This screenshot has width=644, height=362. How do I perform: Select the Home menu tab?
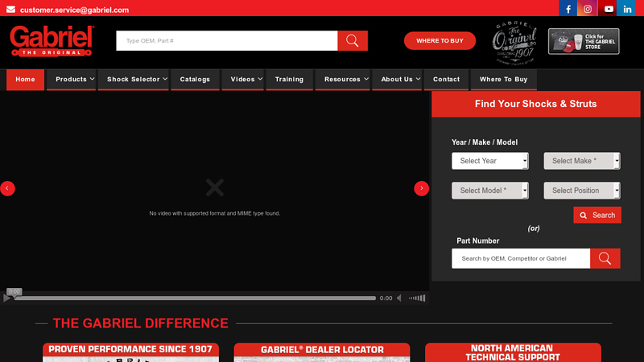25,79
